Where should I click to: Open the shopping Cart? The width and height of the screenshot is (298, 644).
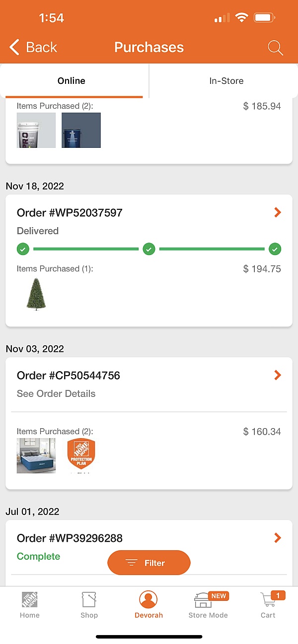pyautogui.click(x=268, y=600)
